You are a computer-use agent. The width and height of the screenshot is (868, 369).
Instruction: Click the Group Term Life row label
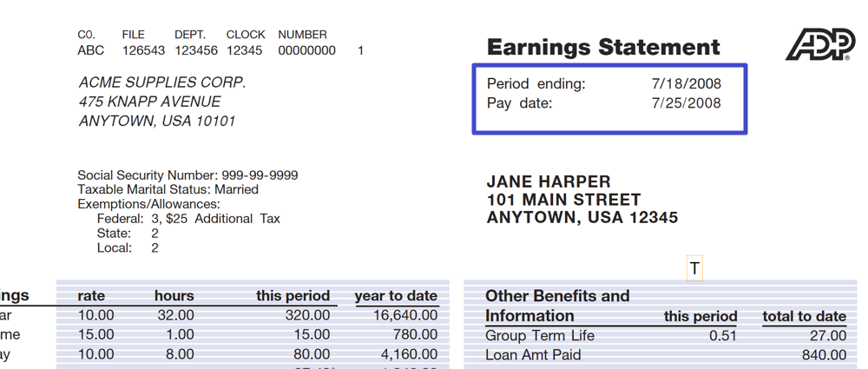coord(540,336)
